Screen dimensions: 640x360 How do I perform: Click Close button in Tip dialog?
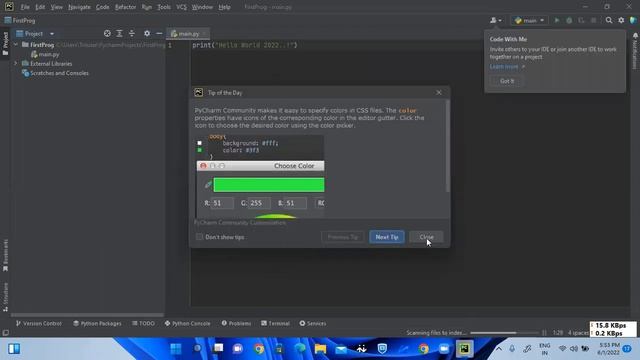(426, 237)
